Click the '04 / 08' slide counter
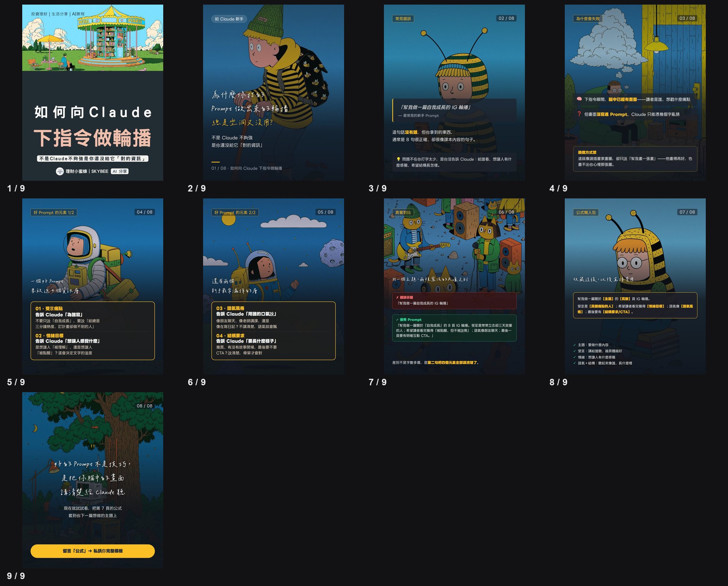This screenshot has width=728, height=586. coord(145,212)
